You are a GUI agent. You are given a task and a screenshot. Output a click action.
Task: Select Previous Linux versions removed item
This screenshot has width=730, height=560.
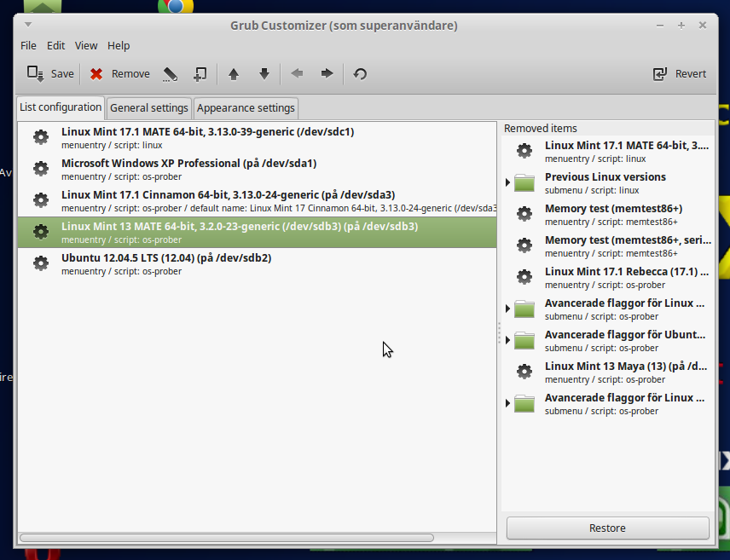tap(608, 183)
